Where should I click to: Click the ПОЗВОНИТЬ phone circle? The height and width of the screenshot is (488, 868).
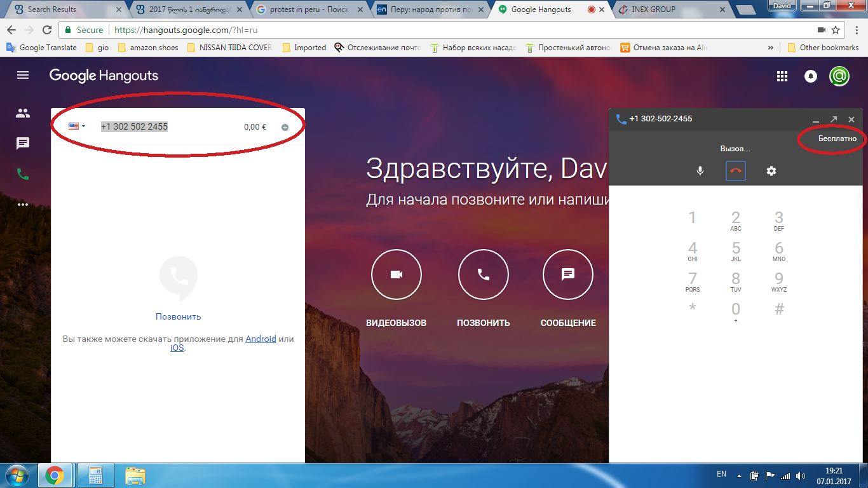(484, 274)
